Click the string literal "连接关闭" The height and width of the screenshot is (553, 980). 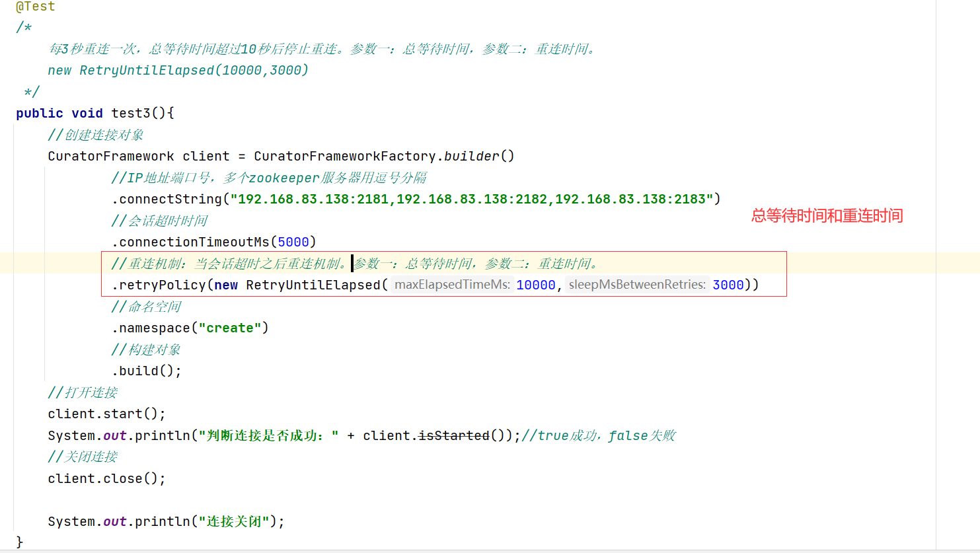(x=234, y=521)
